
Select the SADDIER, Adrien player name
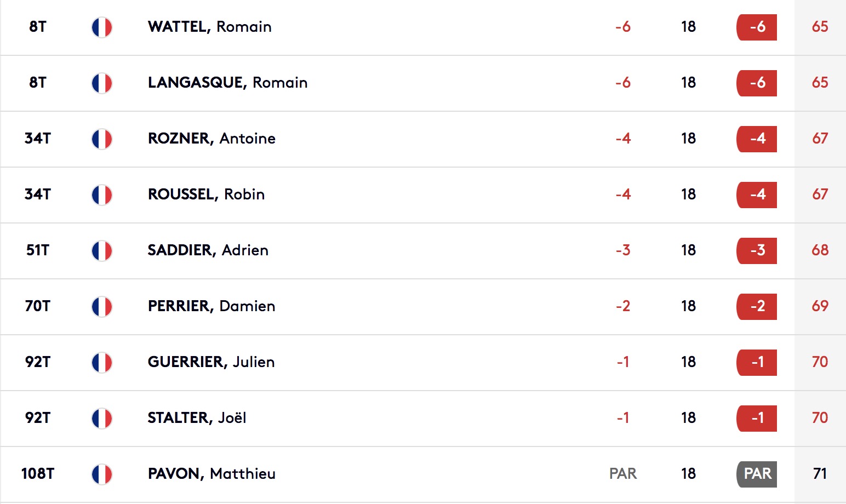click(x=208, y=250)
